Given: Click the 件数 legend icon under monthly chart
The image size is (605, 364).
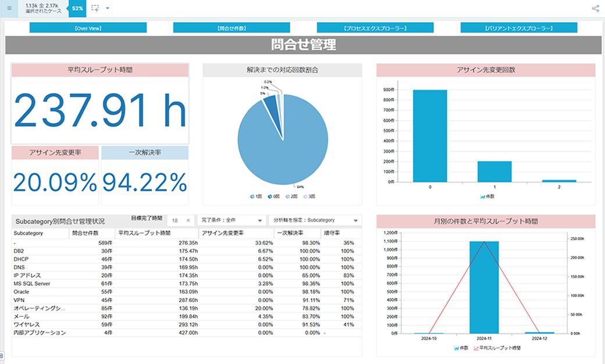Looking at the screenshot, I should point(456,348).
